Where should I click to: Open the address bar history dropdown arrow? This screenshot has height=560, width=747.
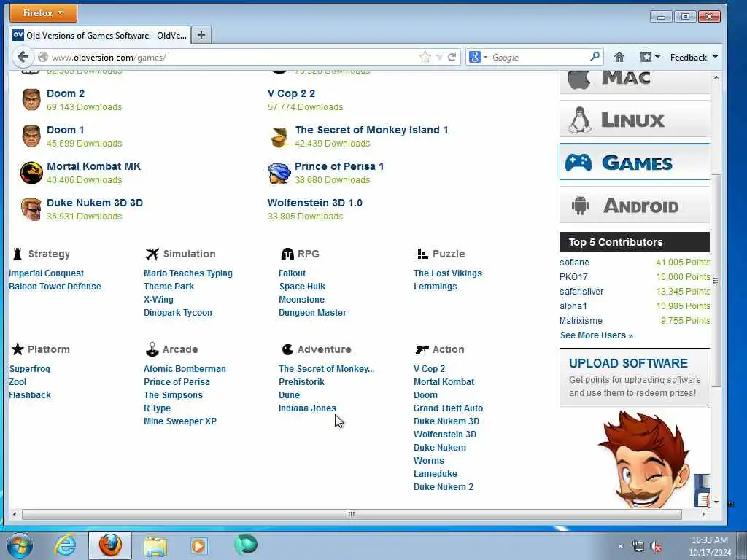click(439, 57)
